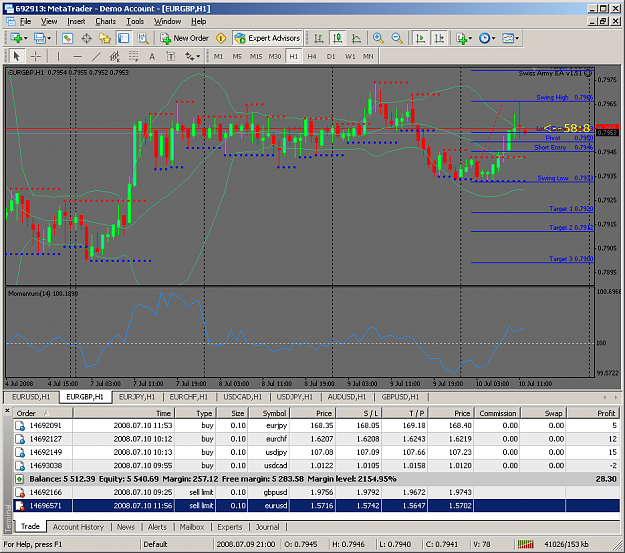Viewport: 625px width, 553px height.
Task: Open the Tools menu
Action: point(135,22)
